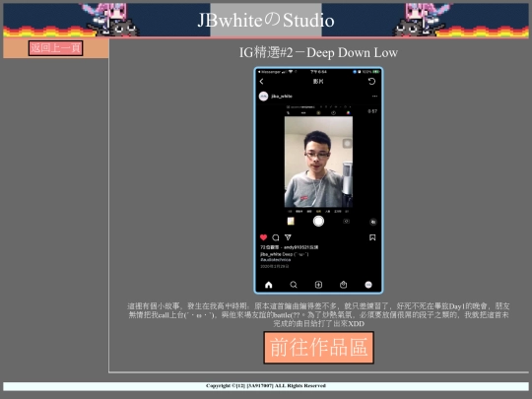Screen dimensions: 532x399
Task: Tap the profile avatar in bottom bar
Action: point(368,285)
